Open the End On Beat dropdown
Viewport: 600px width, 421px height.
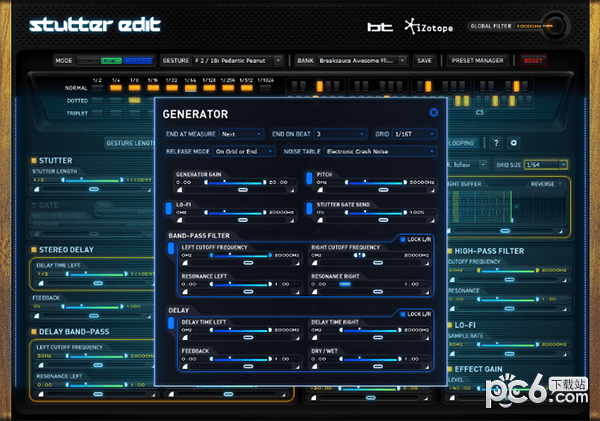click(340, 134)
